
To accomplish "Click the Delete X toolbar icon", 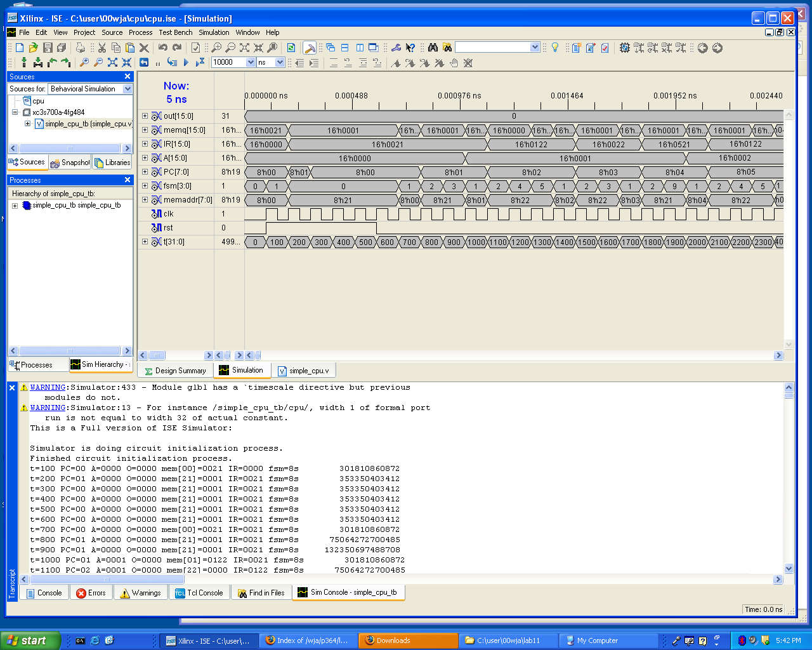I will (x=144, y=48).
